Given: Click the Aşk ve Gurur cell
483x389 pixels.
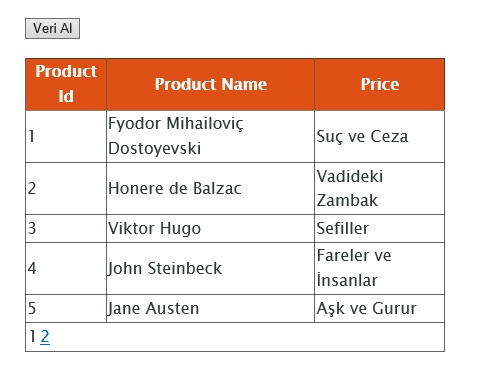Looking at the screenshot, I should click(379, 308).
